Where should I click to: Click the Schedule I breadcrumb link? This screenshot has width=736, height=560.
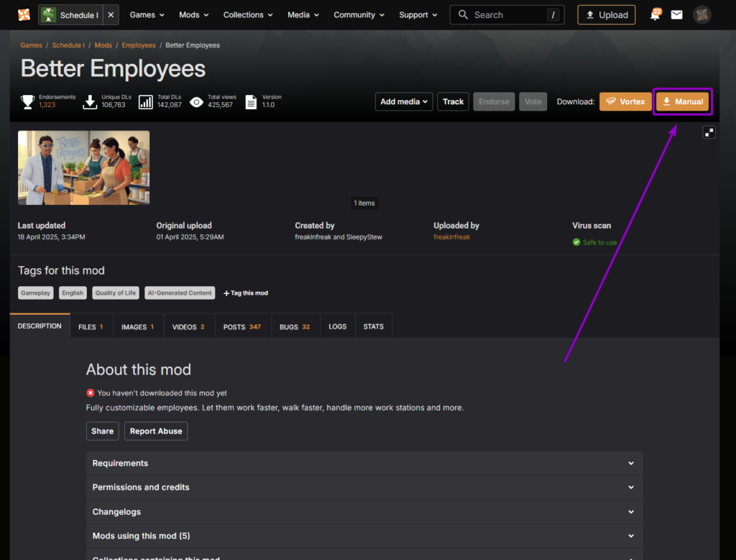click(x=68, y=45)
